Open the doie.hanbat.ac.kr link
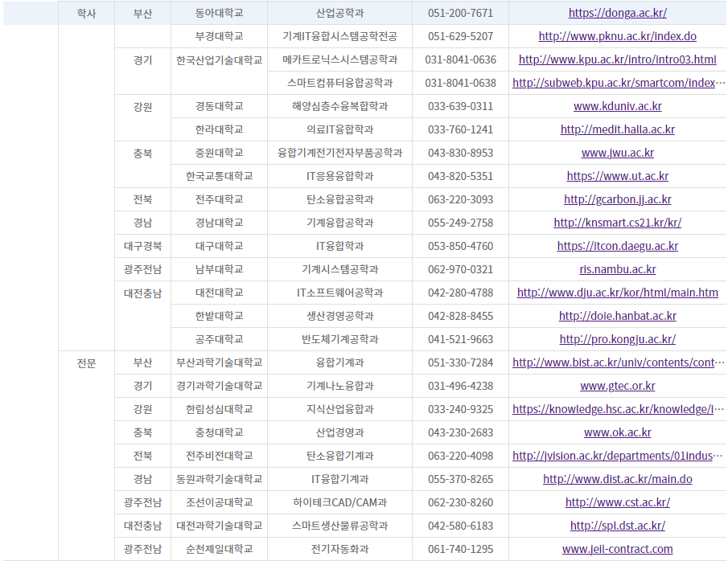This screenshot has height=561, width=728. pos(618,316)
